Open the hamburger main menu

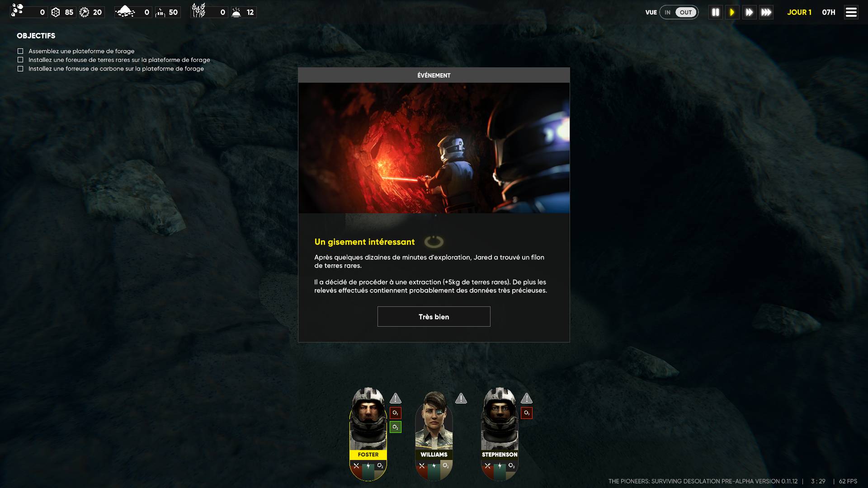(851, 12)
